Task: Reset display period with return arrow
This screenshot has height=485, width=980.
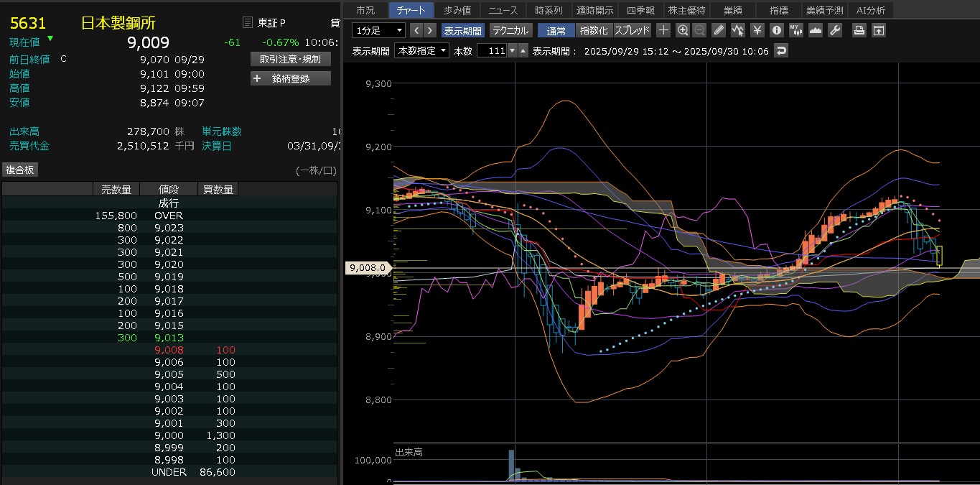Action: [781, 50]
